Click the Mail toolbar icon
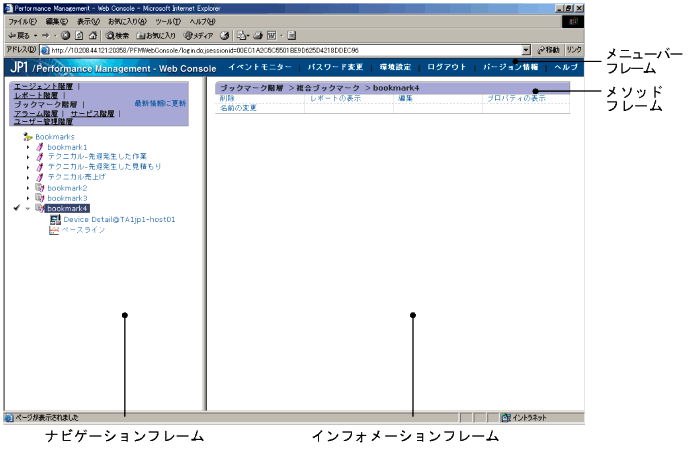688x452 pixels. tap(242, 36)
